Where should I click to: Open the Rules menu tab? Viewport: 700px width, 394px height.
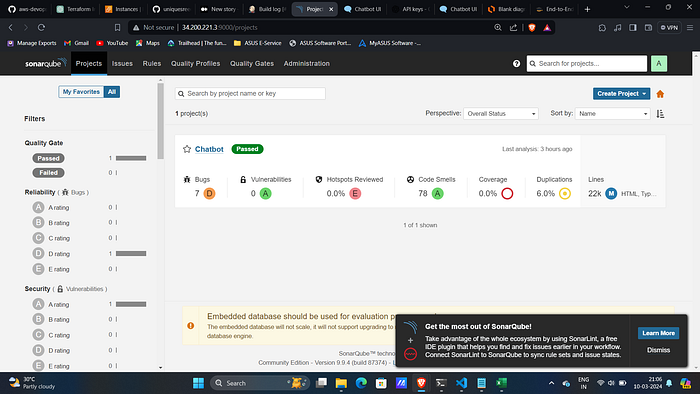[x=152, y=64]
